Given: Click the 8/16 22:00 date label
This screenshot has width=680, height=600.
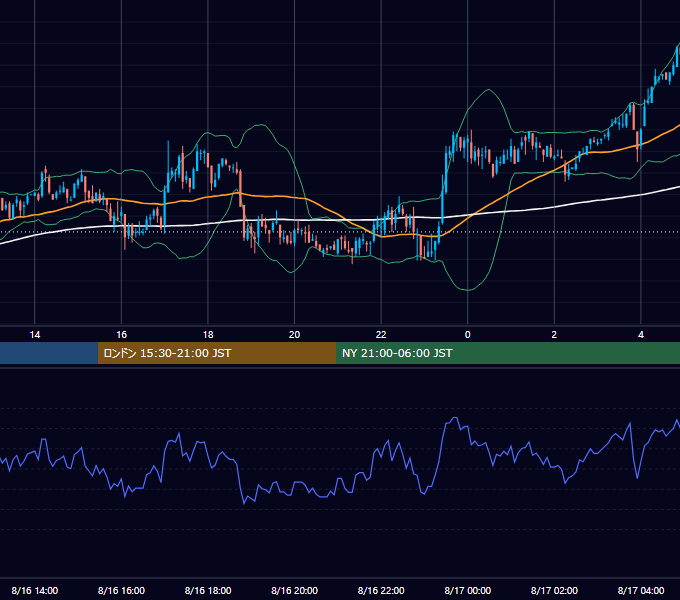Looking at the screenshot, I should (x=381, y=590).
